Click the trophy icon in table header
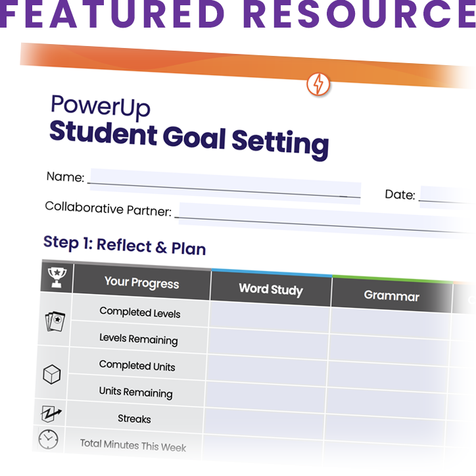This screenshot has height=476, width=476. point(57,277)
